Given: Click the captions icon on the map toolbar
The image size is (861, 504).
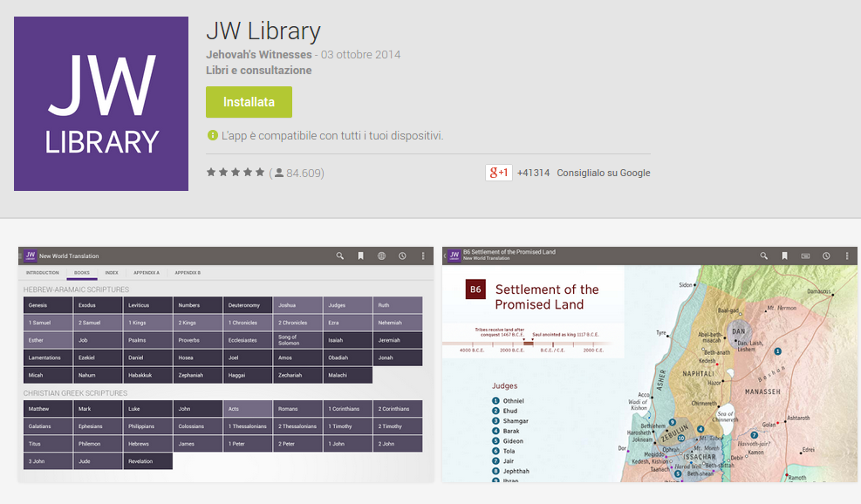Looking at the screenshot, I should pyautogui.click(x=805, y=255).
